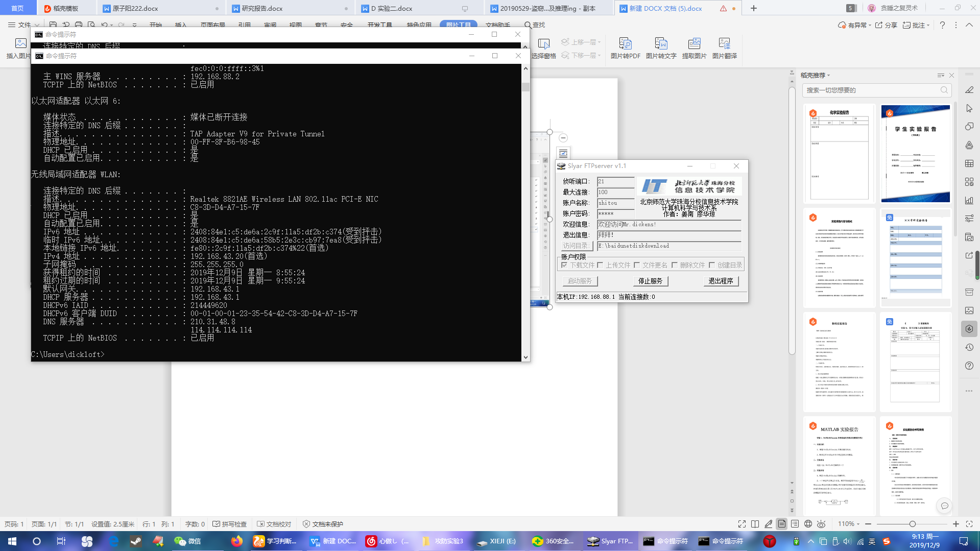This screenshot has width=980, height=551.
Task: Toggle 创建目录 permission checkbox
Action: click(x=712, y=265)
